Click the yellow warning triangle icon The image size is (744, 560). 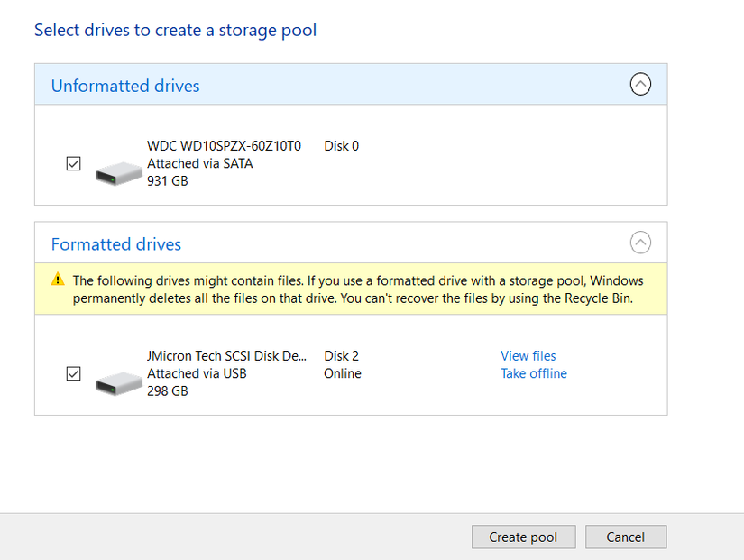pos(58,279)
